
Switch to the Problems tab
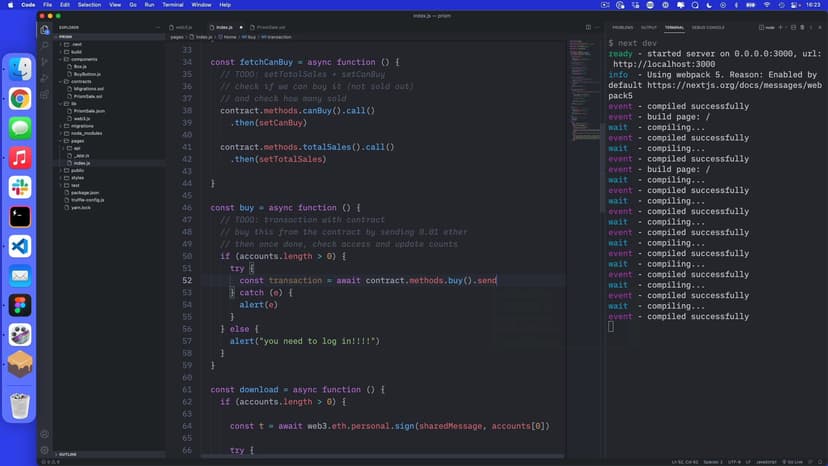622,27
